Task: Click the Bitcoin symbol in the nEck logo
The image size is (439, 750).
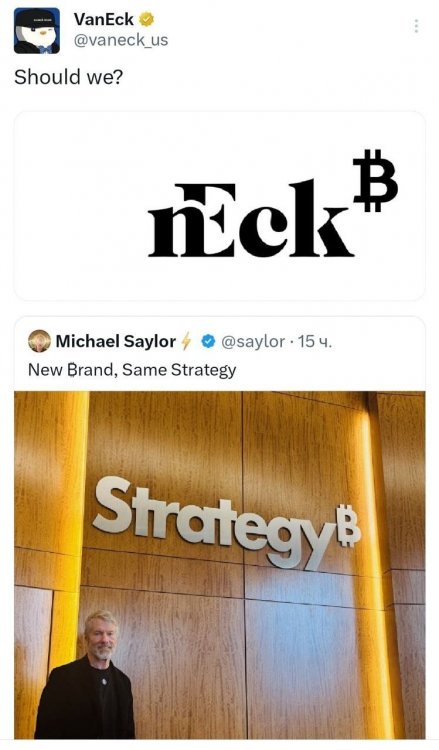Action: tap(375, 180)
